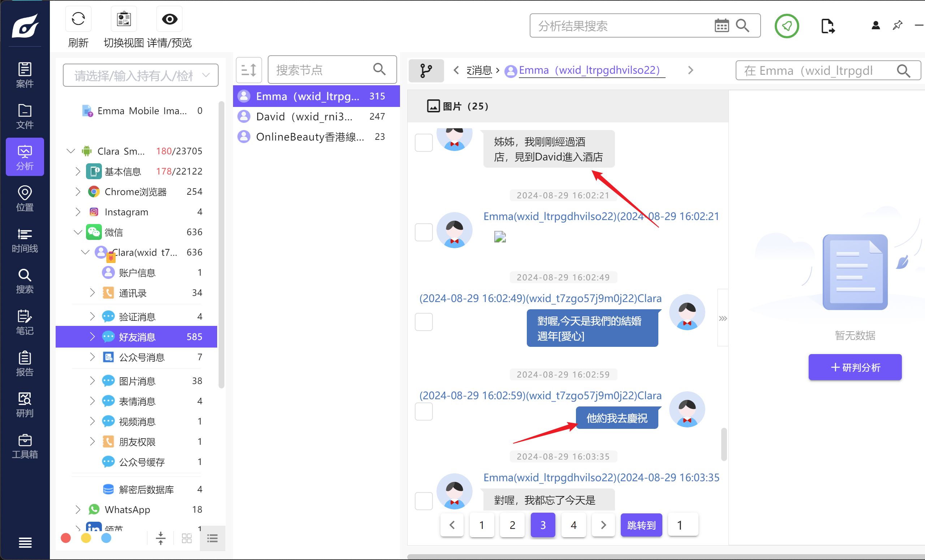Open the Timeline (时间线) sidebar section
Image resolution: width=925 pixels, height=560 pixels.
pyautogui.click(x=25, y=240)
